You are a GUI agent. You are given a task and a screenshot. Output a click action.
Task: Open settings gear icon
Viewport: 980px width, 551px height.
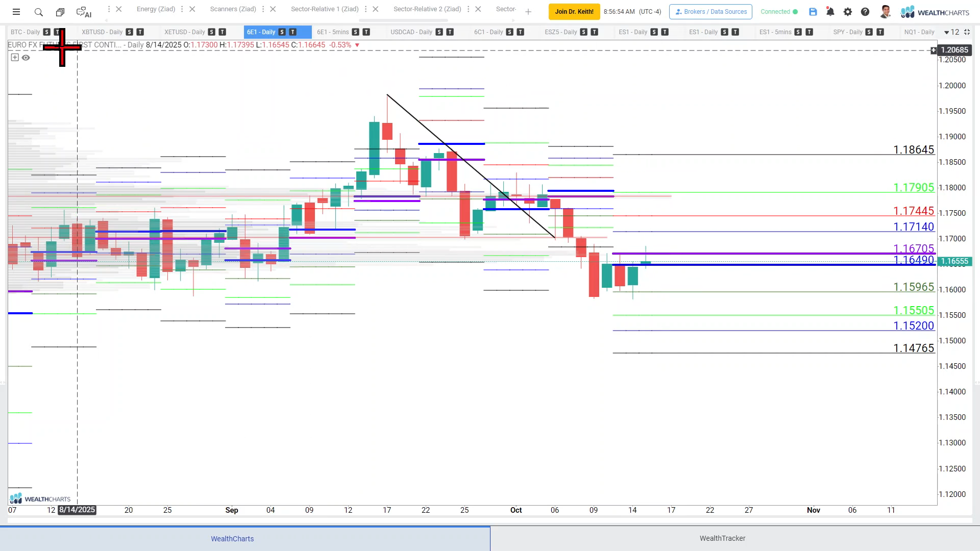pyautogui.click(x=848, y=12)
